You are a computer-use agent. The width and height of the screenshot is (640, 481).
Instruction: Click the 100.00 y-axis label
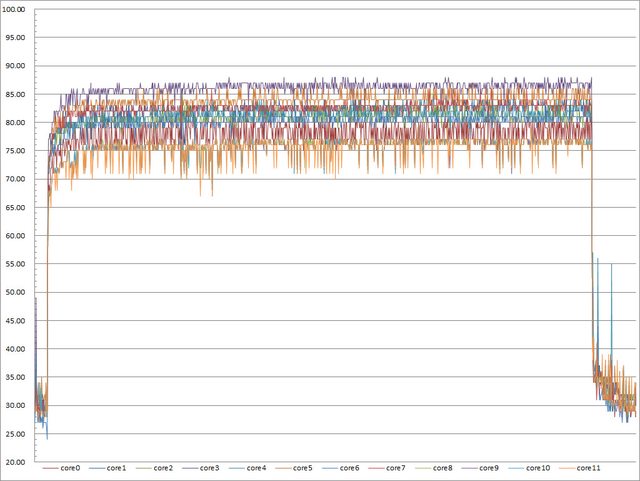pyautogui.click(x=17, y=10)
